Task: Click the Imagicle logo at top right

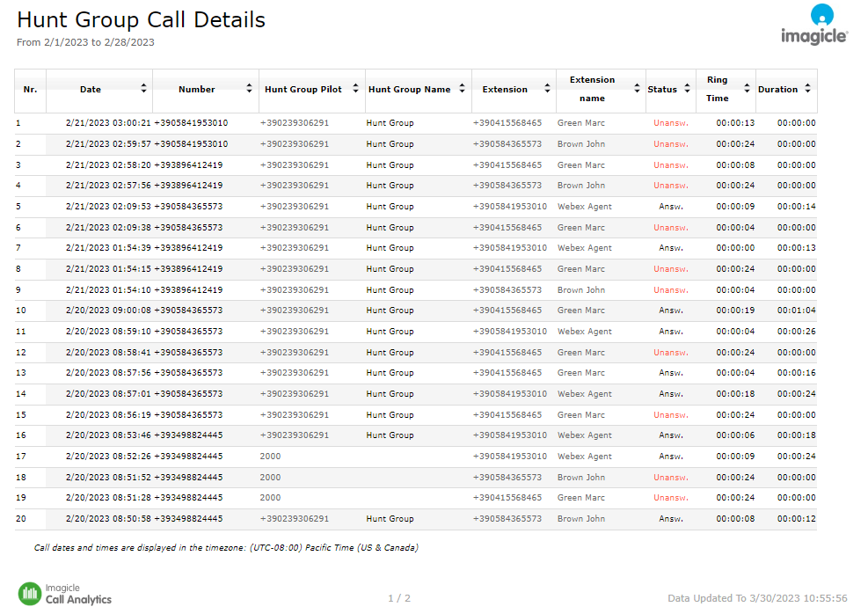Action: 814,25
